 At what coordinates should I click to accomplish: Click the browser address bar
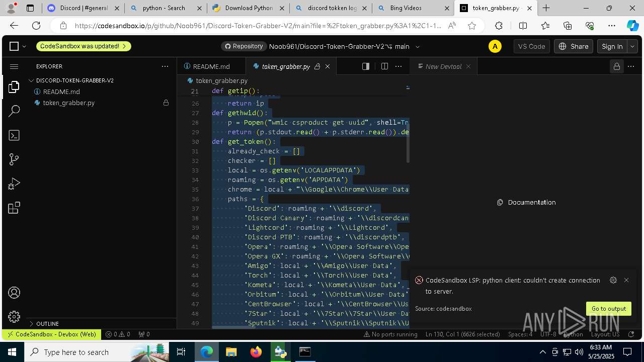pyautogui.click(x=258, y=26)
